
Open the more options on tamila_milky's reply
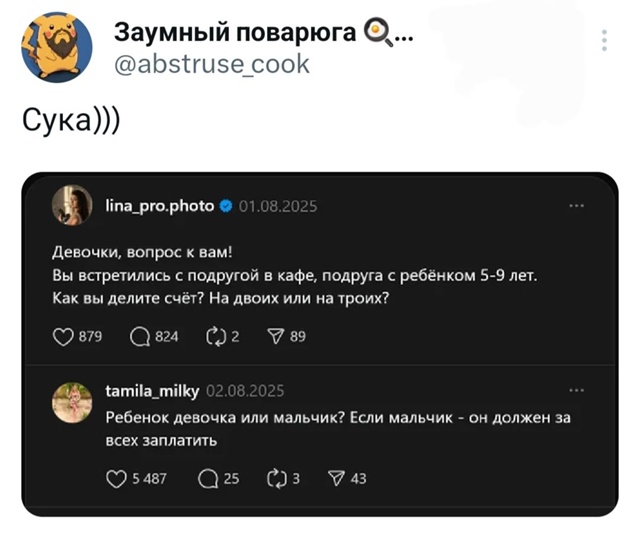[576, 390]
